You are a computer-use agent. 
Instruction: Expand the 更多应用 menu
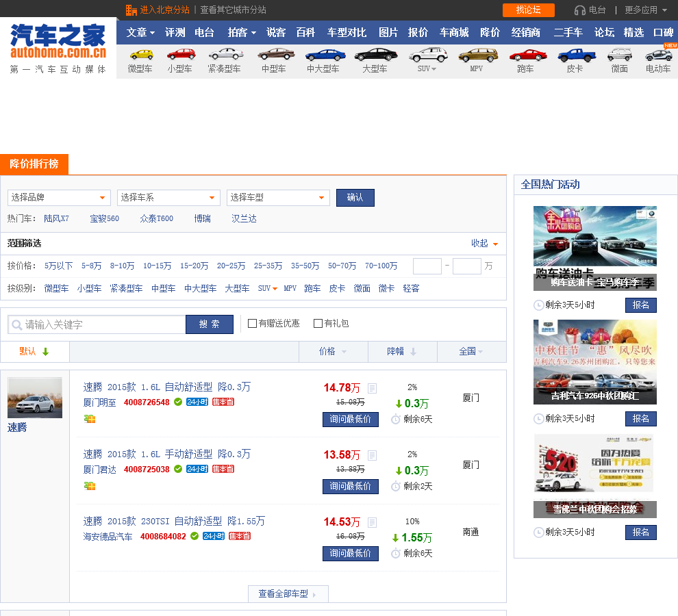tap(646, 10)
